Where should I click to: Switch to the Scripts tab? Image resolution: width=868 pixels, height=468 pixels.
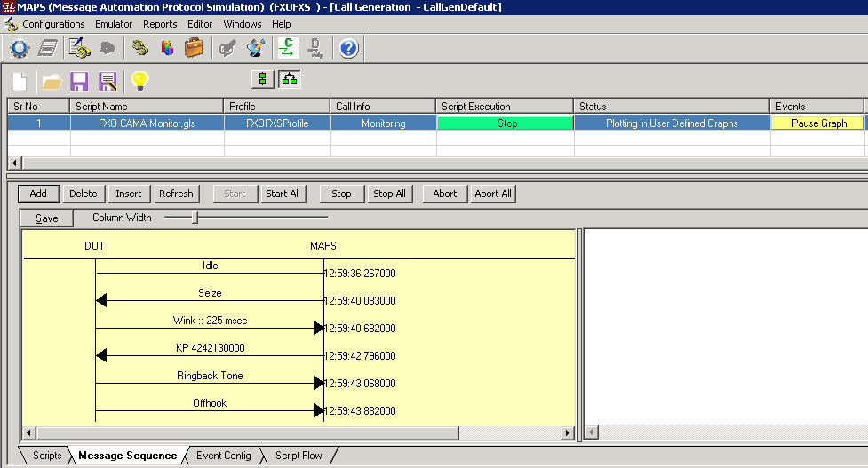pos(46,456)
